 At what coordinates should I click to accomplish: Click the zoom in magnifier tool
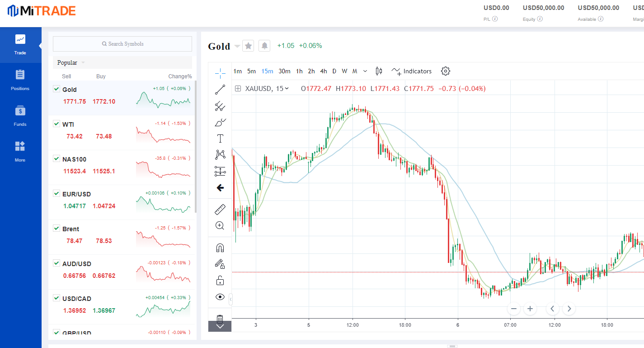pos(220,225)
